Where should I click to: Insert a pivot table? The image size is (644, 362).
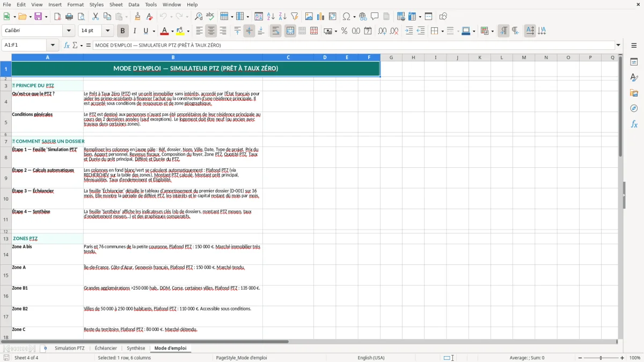(333, 17)
